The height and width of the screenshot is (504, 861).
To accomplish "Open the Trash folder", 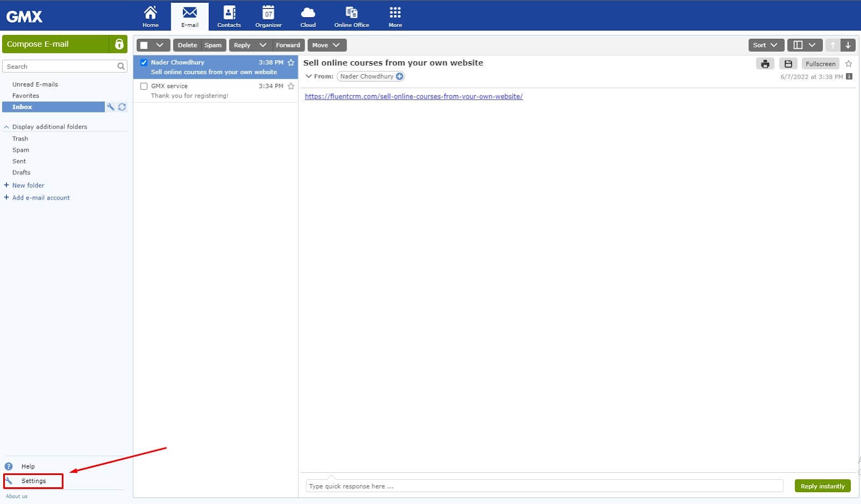I will (20, 139).
